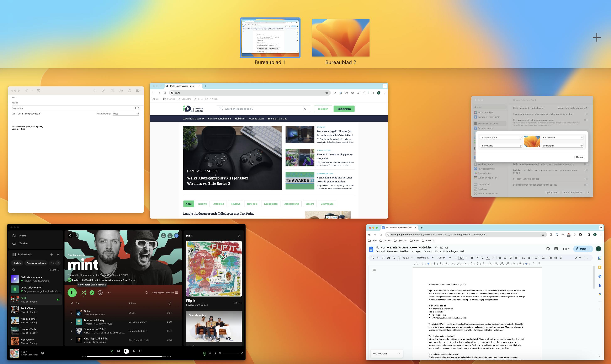Click the print icon in Docs toolbar
The height and width of the screenshot is (364, 611).
pos(389,258)
